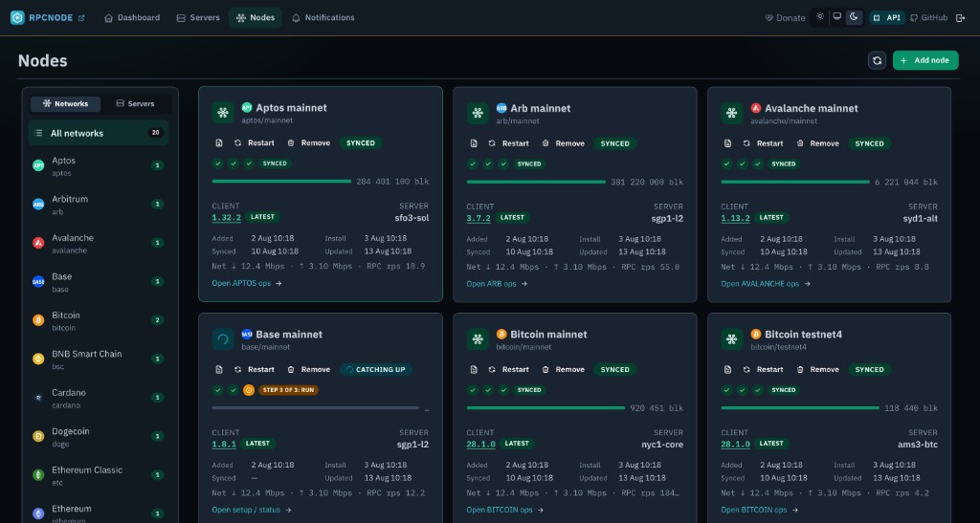Viewport: 980px width, 523px height.
Task: Restart the Avalanche mainnet node
Action: [x=763, y=143]
